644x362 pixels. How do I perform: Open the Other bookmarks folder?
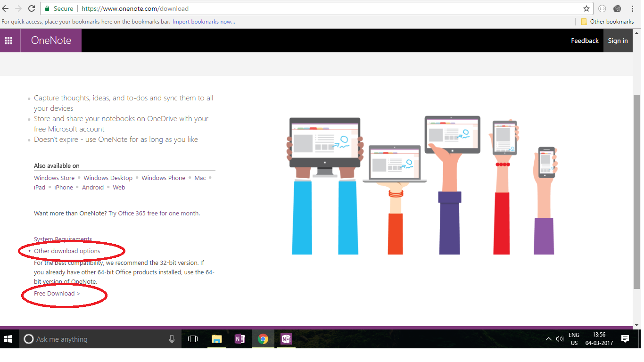(x=607, y=22)
